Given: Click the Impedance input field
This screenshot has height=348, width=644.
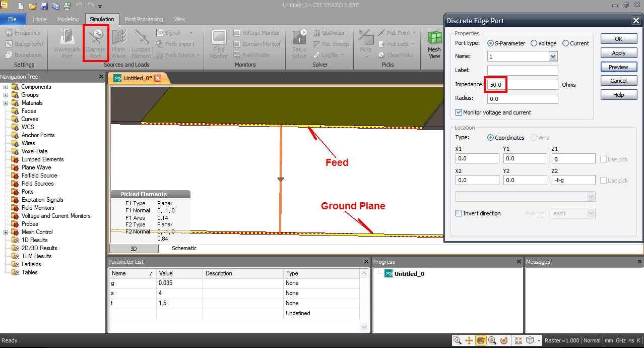Looking at the screenshot, I should tap(523, 85).
